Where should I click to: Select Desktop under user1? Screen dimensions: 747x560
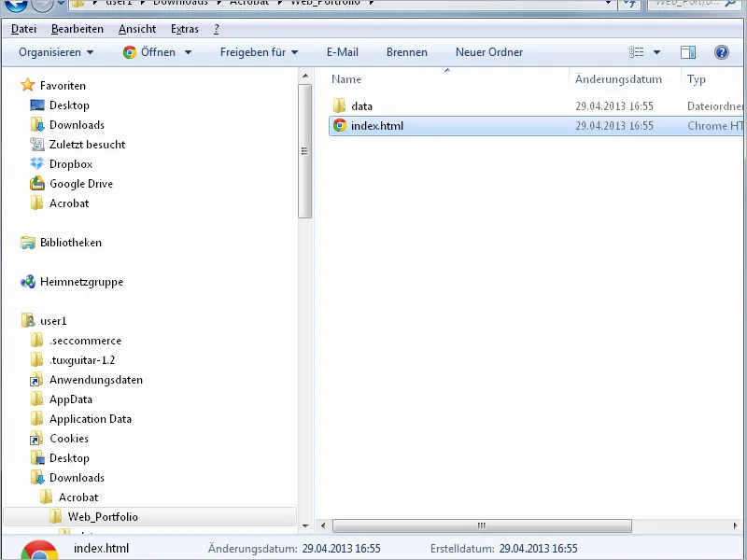(x=69, y=458)
